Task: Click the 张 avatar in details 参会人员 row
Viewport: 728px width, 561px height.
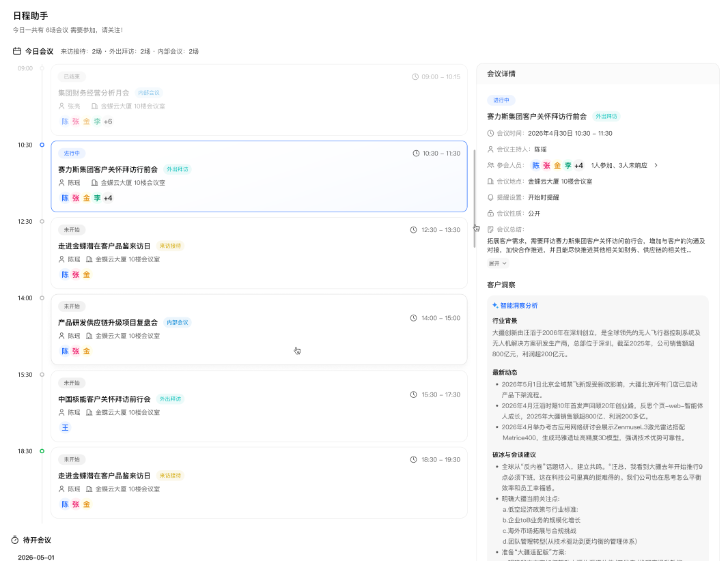Action: tap(546, 166)
